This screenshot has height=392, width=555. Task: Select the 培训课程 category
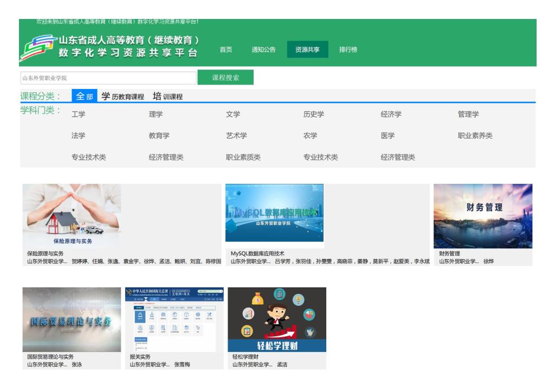167,97
